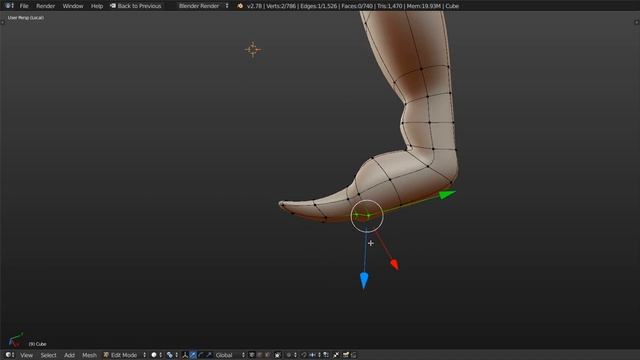Enable the translate manipulator arrow icon
This screenshot has width=640, height=360.
click(193, 355)
